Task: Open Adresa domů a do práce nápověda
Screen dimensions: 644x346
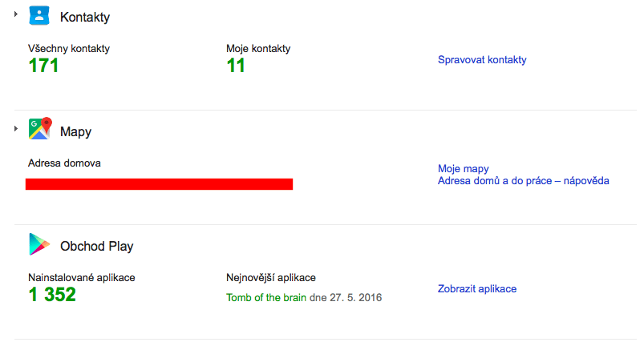Action: point(523,181)
